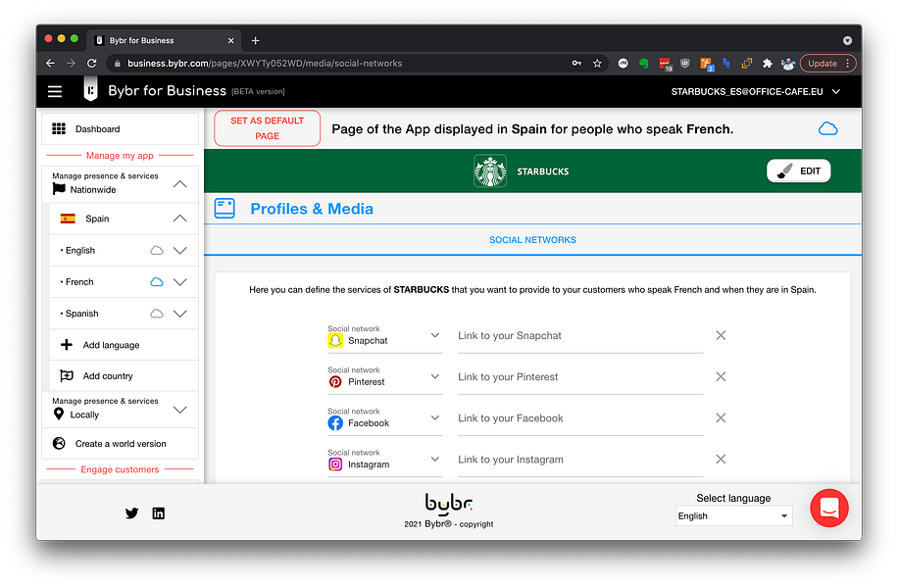
Task: Open the red chat support bubble
Action: (828, 508)
